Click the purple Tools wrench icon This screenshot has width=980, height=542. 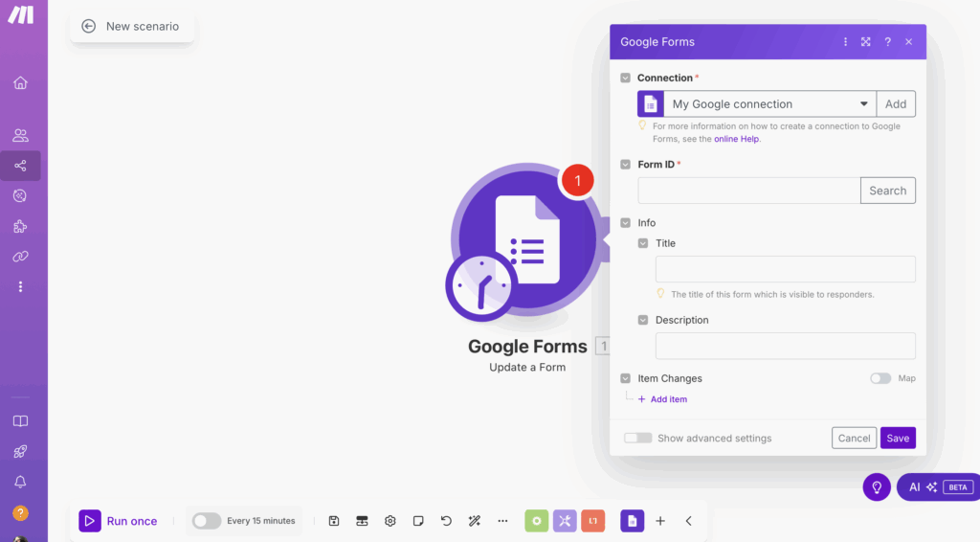pyautogui.click(x=565, y=521)
